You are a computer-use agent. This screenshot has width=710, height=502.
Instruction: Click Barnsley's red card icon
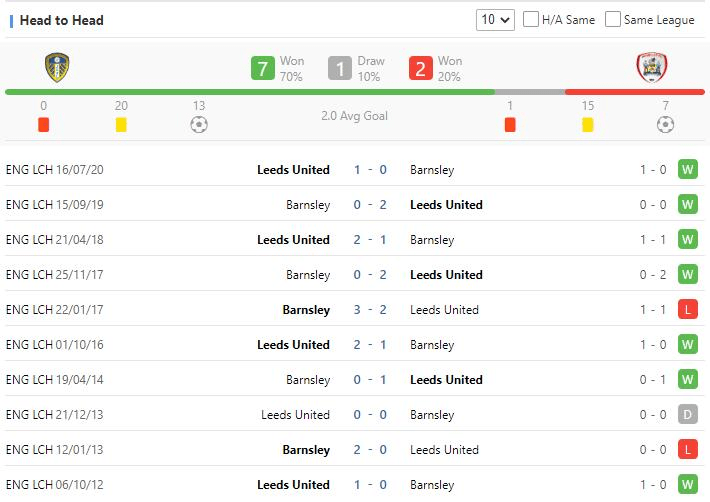510,125
